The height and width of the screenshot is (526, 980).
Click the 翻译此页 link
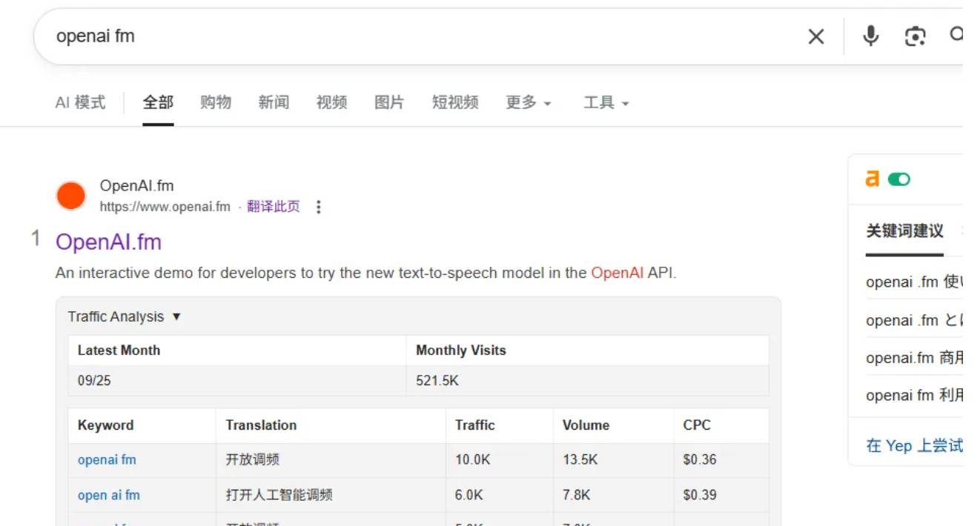click(x=274, y=207)
